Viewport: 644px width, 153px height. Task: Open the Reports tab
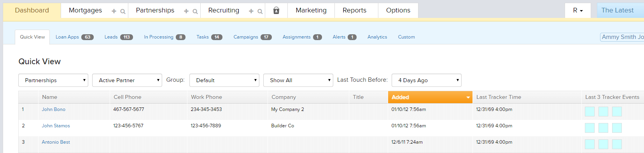[x=354, y=11]
